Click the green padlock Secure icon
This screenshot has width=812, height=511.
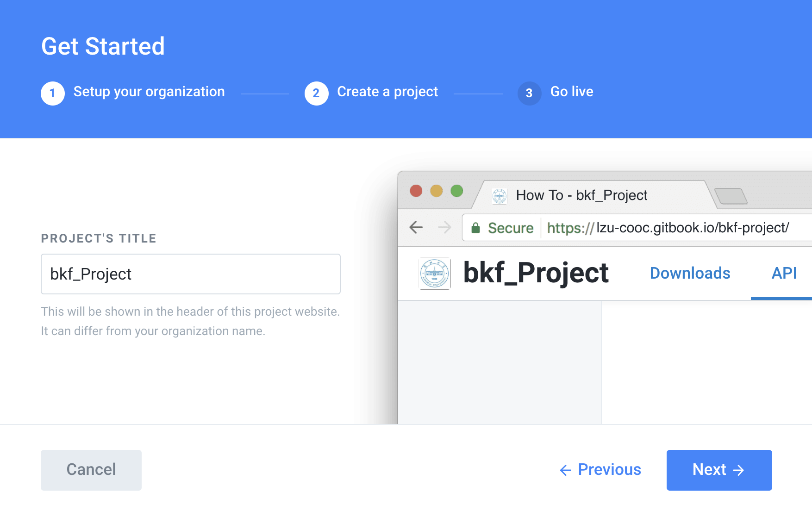[x=475, y=228]
